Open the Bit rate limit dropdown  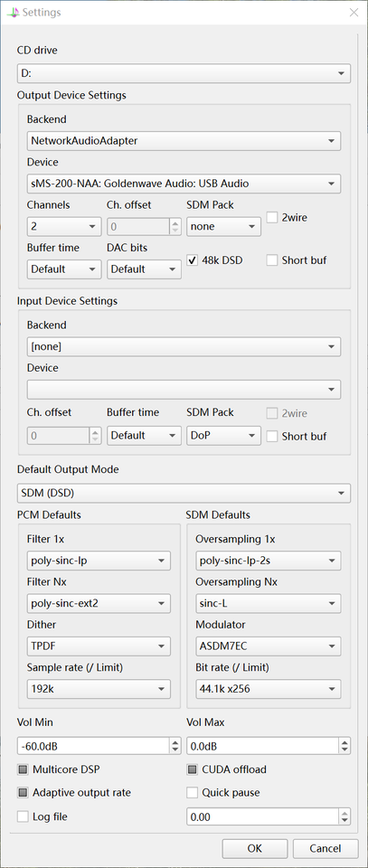pos(269,689)
